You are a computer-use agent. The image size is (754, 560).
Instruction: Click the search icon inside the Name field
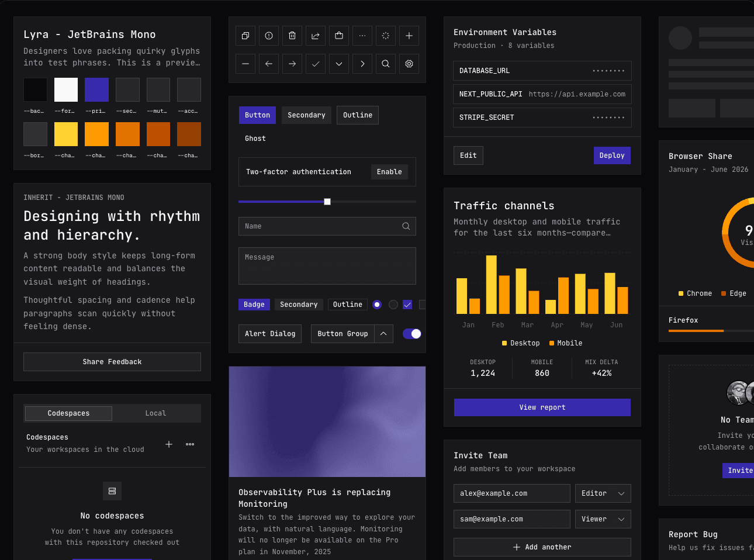(x=406, y=226)
